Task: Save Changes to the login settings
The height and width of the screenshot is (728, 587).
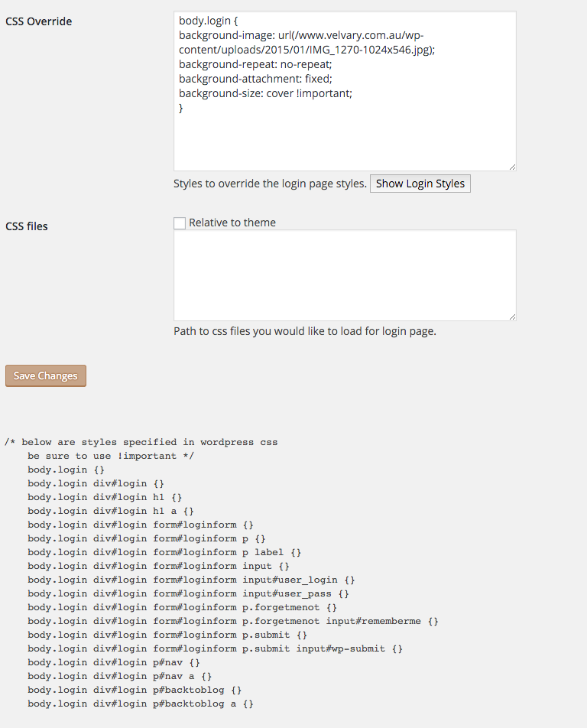Action: 45,375
